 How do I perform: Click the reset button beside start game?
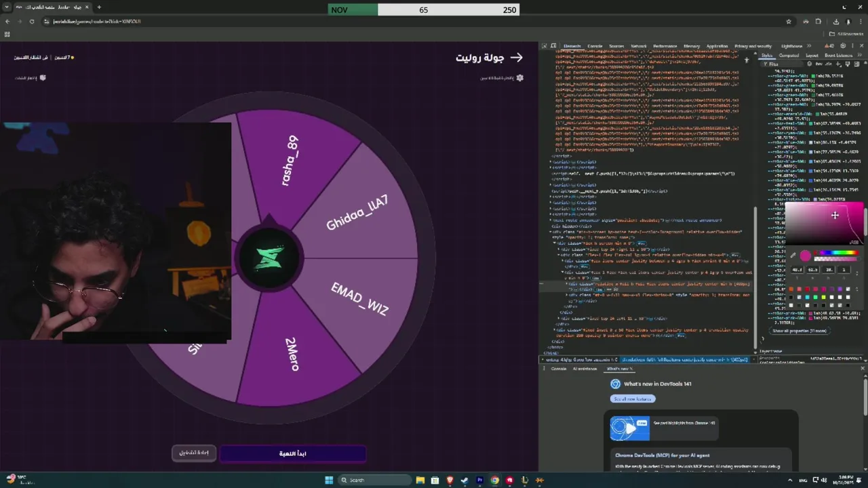[x=194, y=453]
